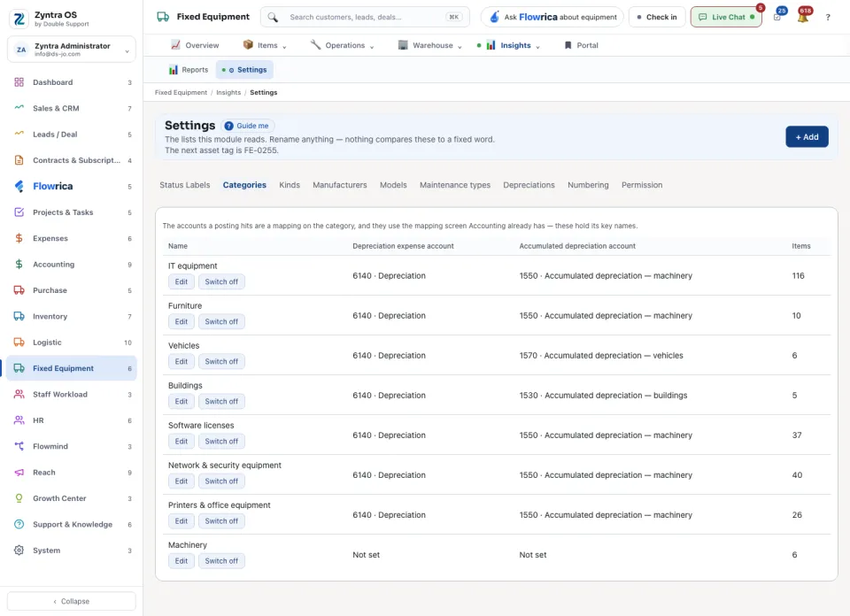850x616 pixels.
Task: Expand the Warehouse dropdown menu
Action: (430, 45)
